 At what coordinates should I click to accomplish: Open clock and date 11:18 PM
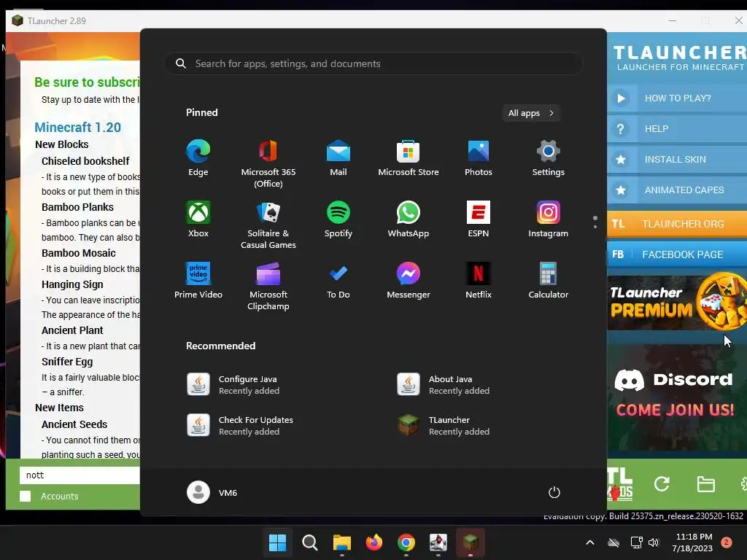(x=692, y=542)
